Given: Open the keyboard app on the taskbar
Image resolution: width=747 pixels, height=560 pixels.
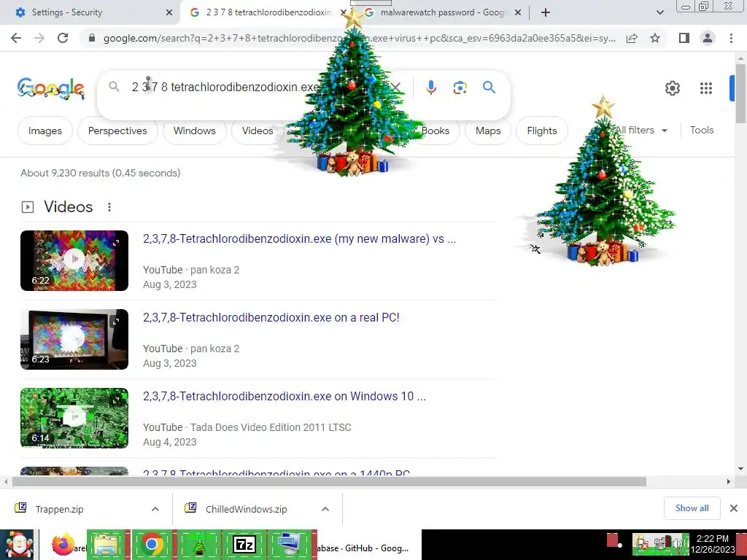Looking at the screenshot, I should click(290, 544).
